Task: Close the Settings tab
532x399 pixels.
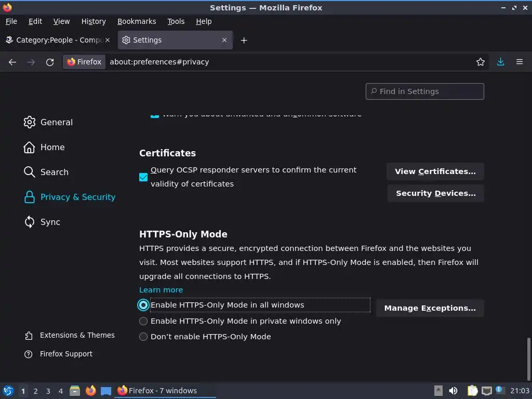Action: coord(224,40)
